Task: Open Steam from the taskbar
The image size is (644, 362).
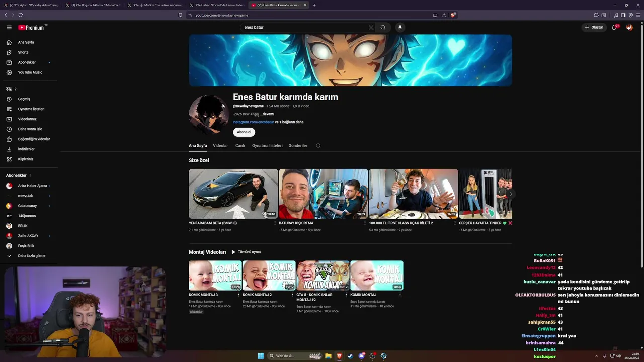Action: pyautogui.click(x=350, y=356)
